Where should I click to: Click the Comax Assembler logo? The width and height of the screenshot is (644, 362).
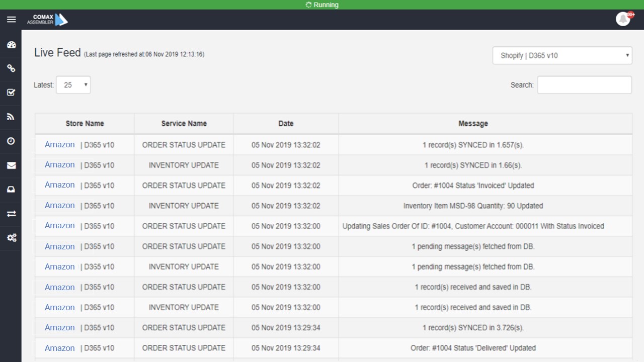coord(47,20)
